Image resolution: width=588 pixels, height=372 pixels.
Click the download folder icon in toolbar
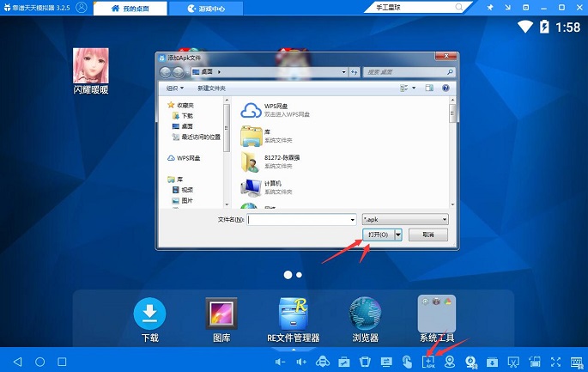[x=492, y=362]
